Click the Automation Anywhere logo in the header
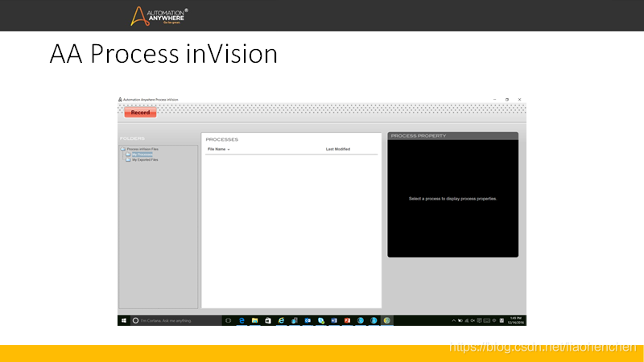Image resolution: width=644 pixels, height=362 pixels. click(x=159, y=16)
